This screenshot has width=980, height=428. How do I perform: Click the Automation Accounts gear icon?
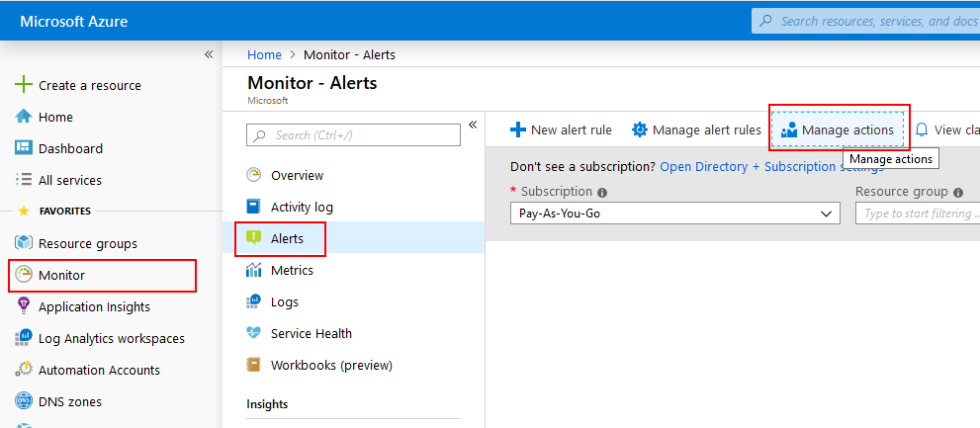coord(23,370)
